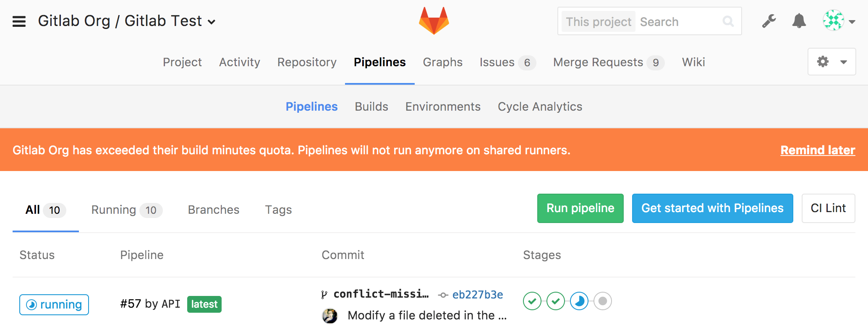Dismiss banner with Remind later link
This screenshot has width=868, height=332.
pyautogui.click(x=818, y=150)
